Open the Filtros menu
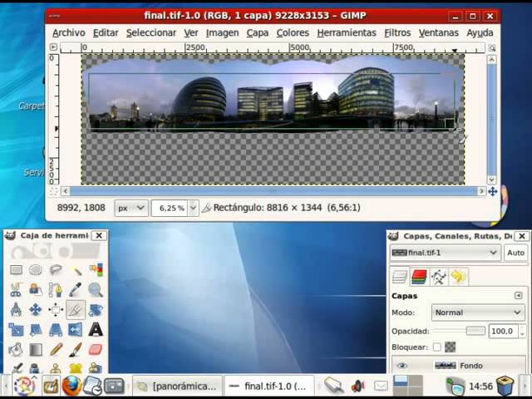The height and width of the screenshot is (399, 532). tap(397, 33)
